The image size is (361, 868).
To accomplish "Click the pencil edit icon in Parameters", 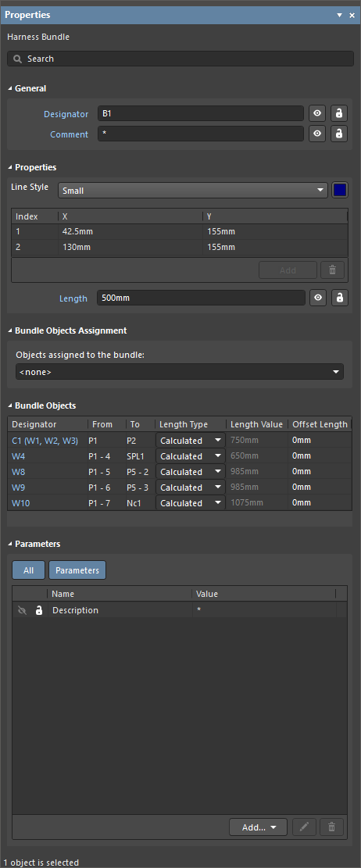I will [x=304, y=827].
